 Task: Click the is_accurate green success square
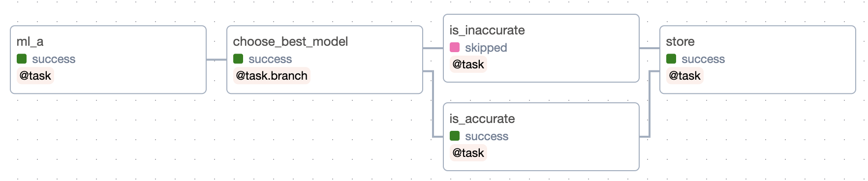[x=455, y=136]
